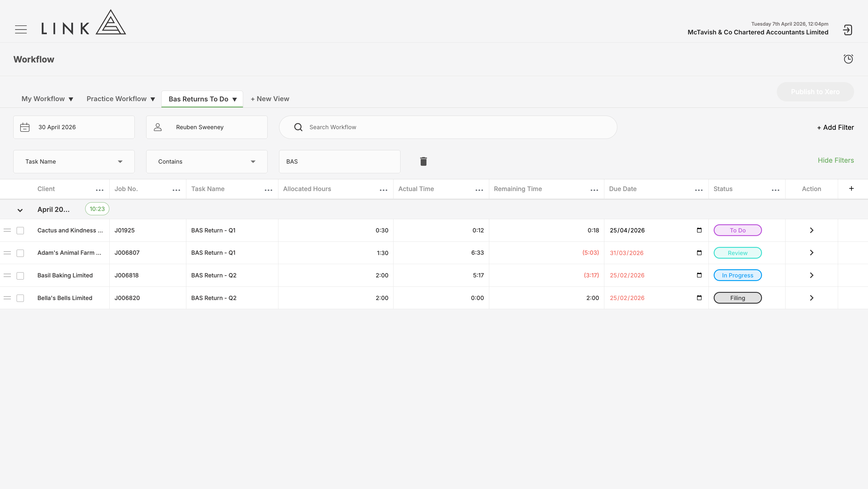Image resolution: width=868 pixels, height=489 pixels.
Task: Open Status column options menu
Action: 776,190
